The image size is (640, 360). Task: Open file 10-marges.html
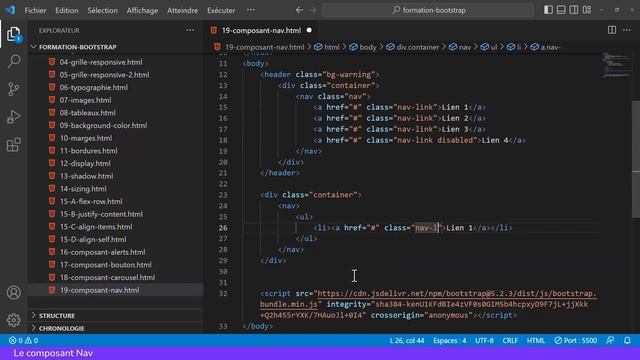pyautogui.click(x=86, y=138)
